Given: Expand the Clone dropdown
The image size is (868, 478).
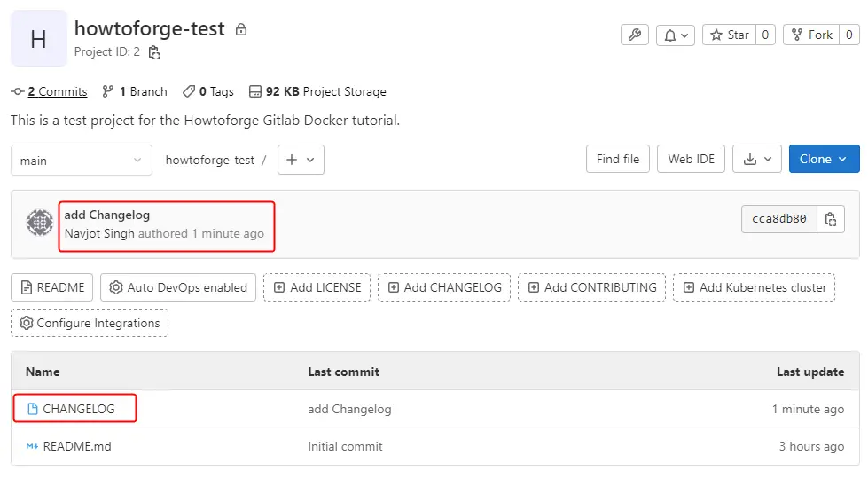Looking at the screenshot, I should click(x=824, y=159).
